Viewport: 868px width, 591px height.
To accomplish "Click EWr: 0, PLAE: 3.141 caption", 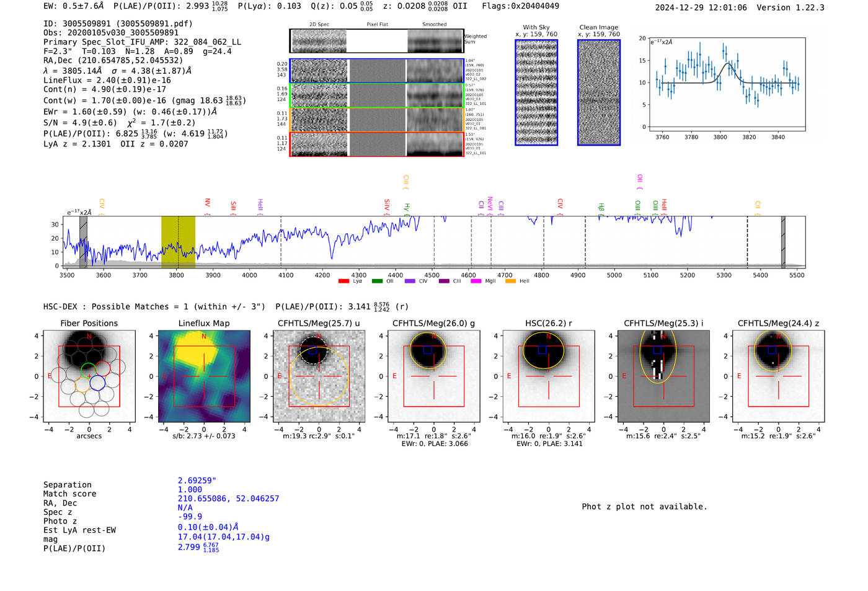I will (549, 444).
